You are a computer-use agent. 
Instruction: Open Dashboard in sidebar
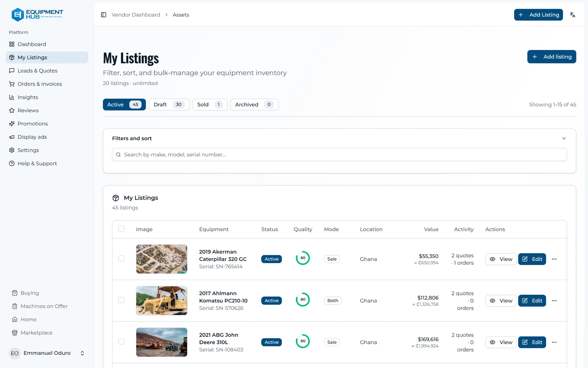coord(47,44)
